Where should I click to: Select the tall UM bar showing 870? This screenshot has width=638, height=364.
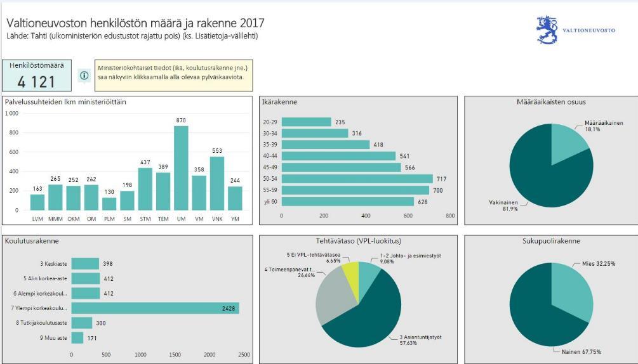[x=181, y=168]
